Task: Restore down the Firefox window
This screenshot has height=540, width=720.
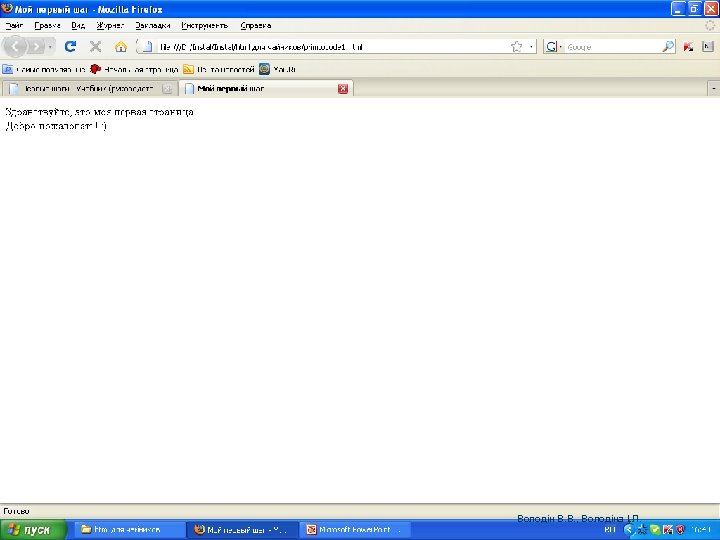Action: pyautogui.click(x=694, y=9)
